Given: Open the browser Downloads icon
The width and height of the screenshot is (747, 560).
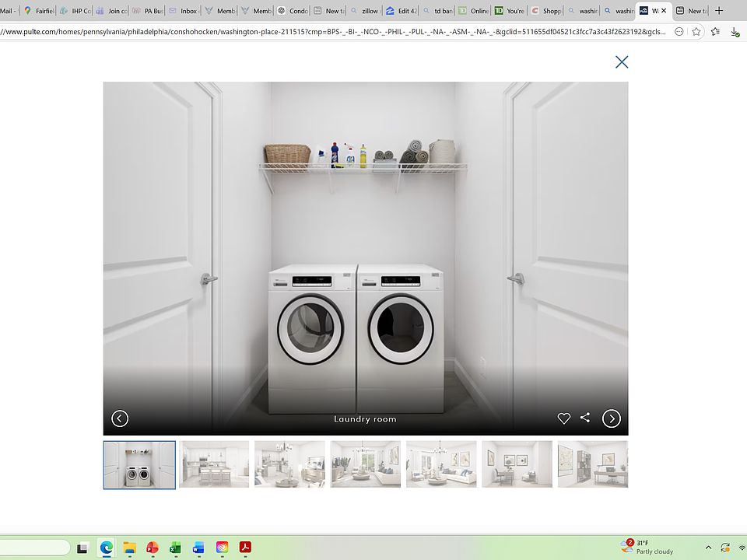Looking at the screenshot, I should pyautogui.click(x=735, y=32).
